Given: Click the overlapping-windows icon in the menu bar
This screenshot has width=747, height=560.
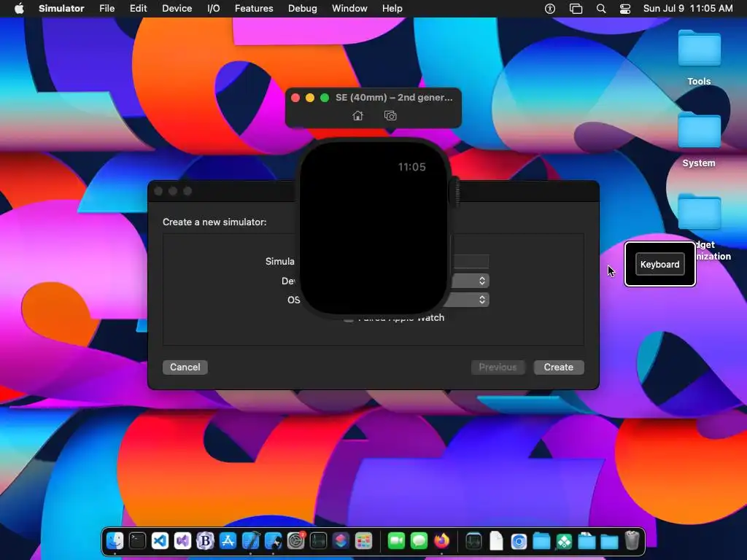Looking at the screenshot, I should [576, 9].
